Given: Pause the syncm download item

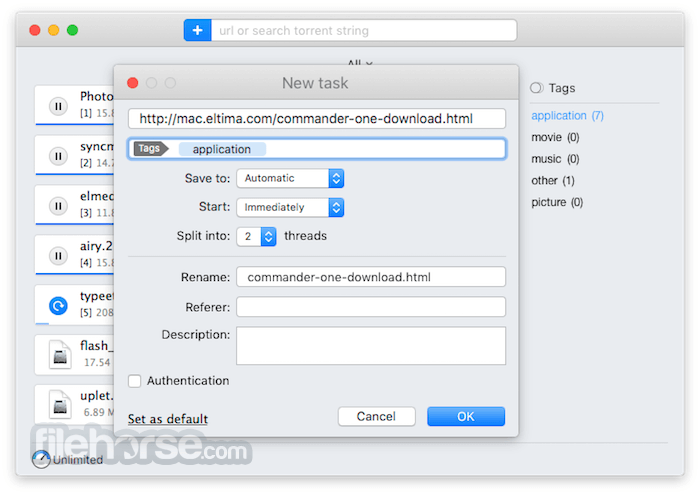Looking at the screenshot, I should [x=58, y=156].
